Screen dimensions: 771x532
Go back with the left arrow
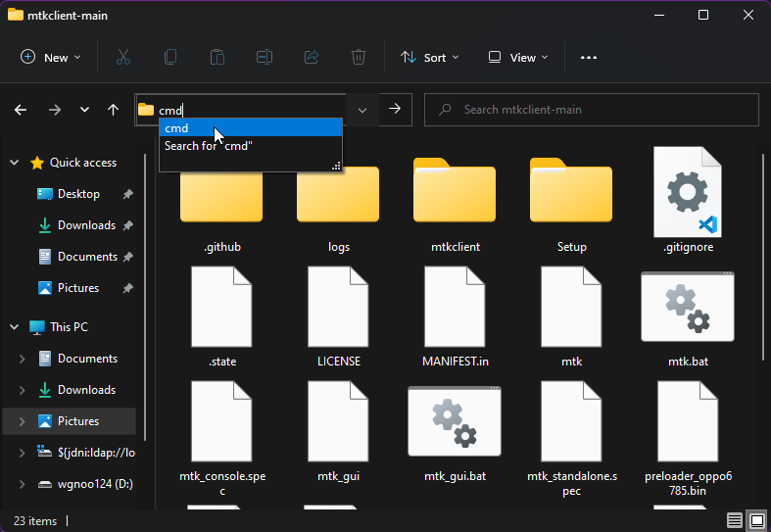point(21,110)
